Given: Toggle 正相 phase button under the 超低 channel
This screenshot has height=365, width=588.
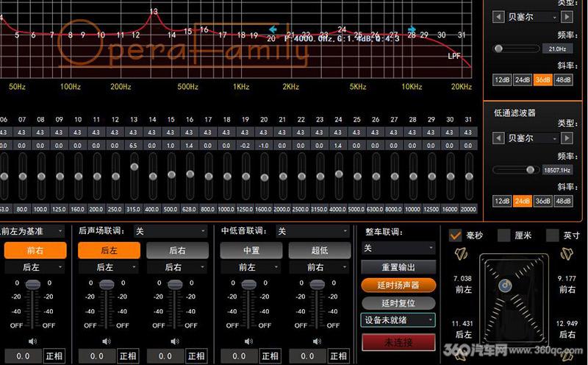Looking at the screenshot, I should 338,356.
